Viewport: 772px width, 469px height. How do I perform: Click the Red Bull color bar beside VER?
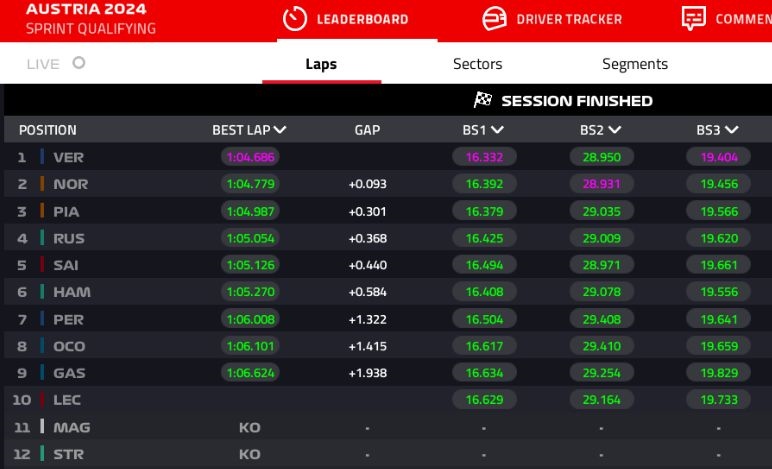[x=42, y=157]
